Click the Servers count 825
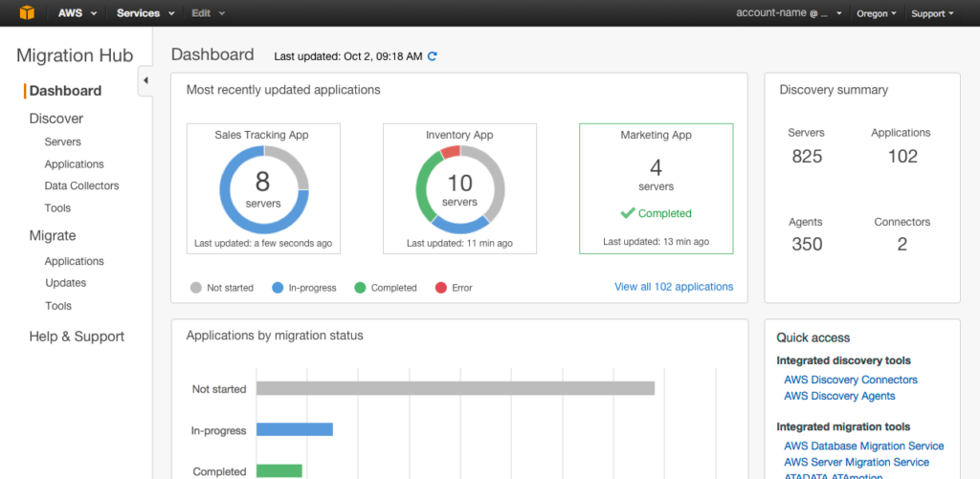Image resolution: width=980 pixels, height=479 pixels. click(x=807, y=156)
